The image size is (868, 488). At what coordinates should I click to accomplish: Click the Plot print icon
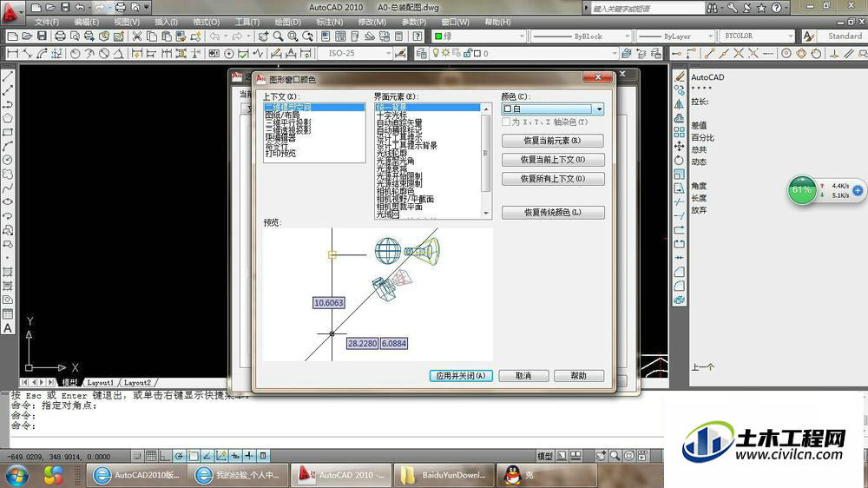tap(60, 36)
